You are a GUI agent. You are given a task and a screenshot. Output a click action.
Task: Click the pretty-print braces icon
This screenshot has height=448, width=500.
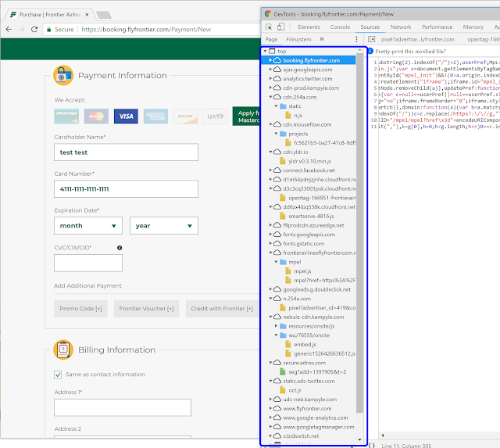[x=372, y=445]
